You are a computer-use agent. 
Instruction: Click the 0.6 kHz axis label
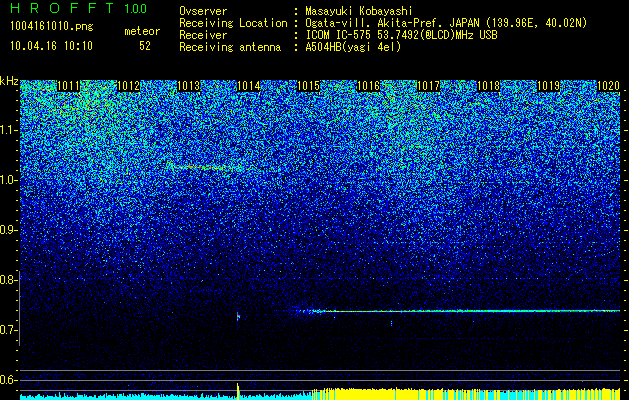tap(8, 380)
